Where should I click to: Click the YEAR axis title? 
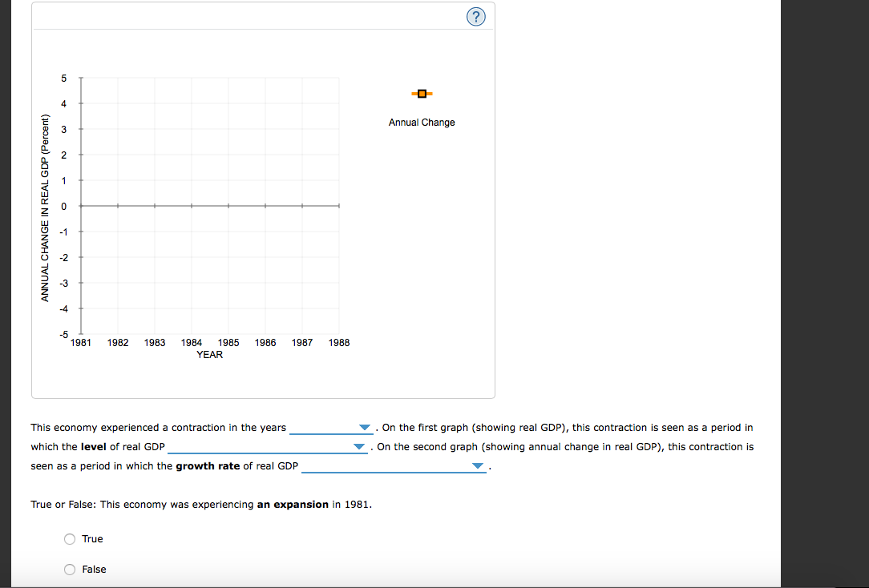click(x=209, y=354)
